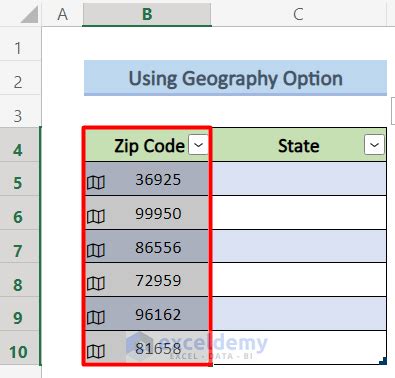
Task: Select the empty State cell in row 10
Action: coord(299,348)
